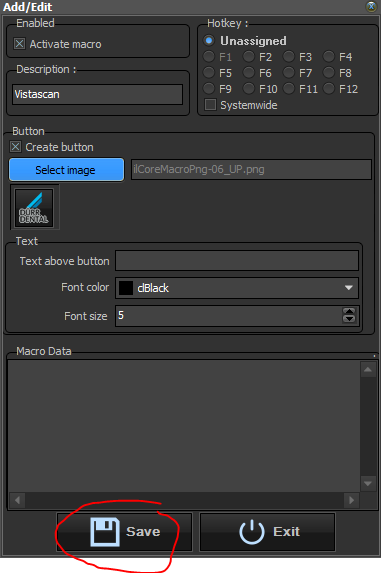Increase font size with up stepper arrow
The width and height of the screenshot is (385, 578).
click(x=349, y=312)
